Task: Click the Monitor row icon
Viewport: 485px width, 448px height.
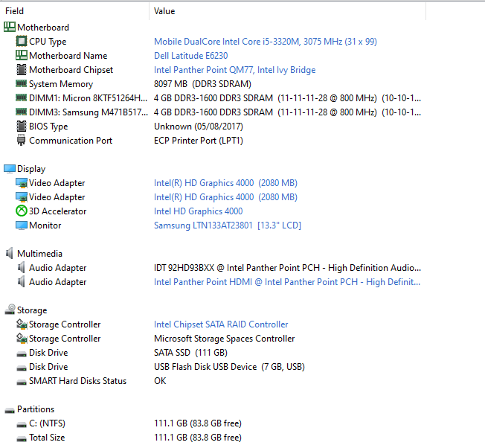Action: [22, 225]
